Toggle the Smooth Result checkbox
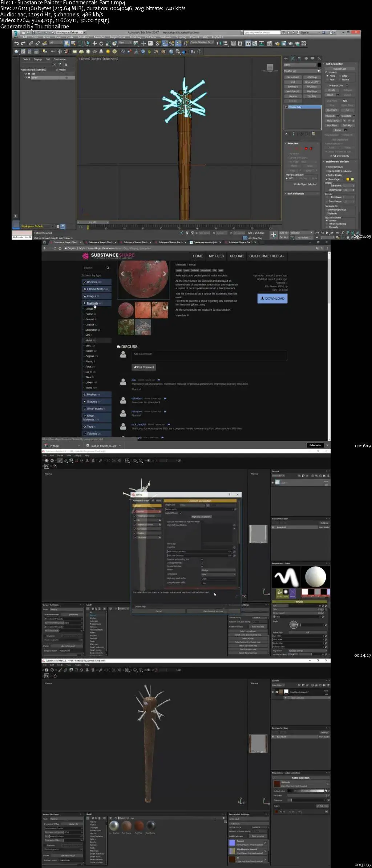 pos(327,167)
